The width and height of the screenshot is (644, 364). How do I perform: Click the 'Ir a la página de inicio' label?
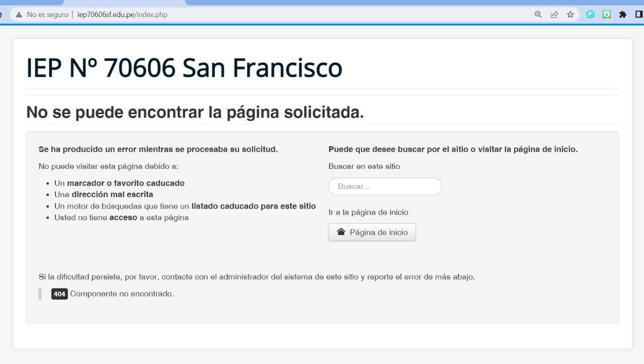[368, 212]
